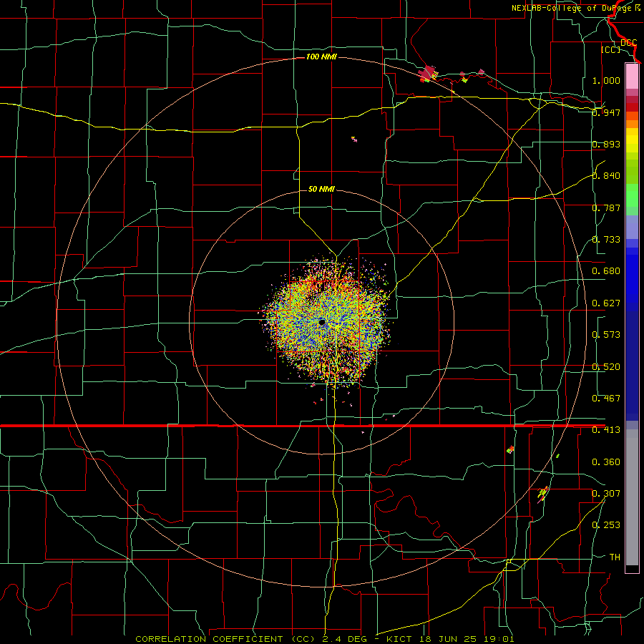The image size is (644, 644).
Task: Click the gray segment of color bar
Action: click(x=632, y=497)
